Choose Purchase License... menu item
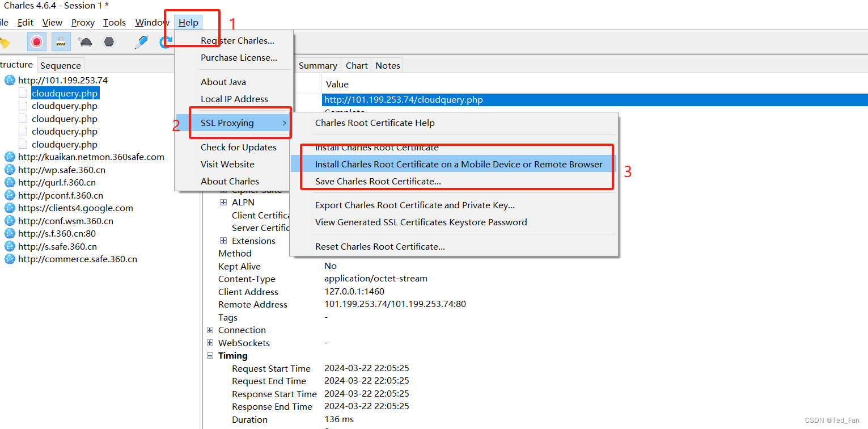This screenshot has height=429, width=868. [x=235, y=57]
